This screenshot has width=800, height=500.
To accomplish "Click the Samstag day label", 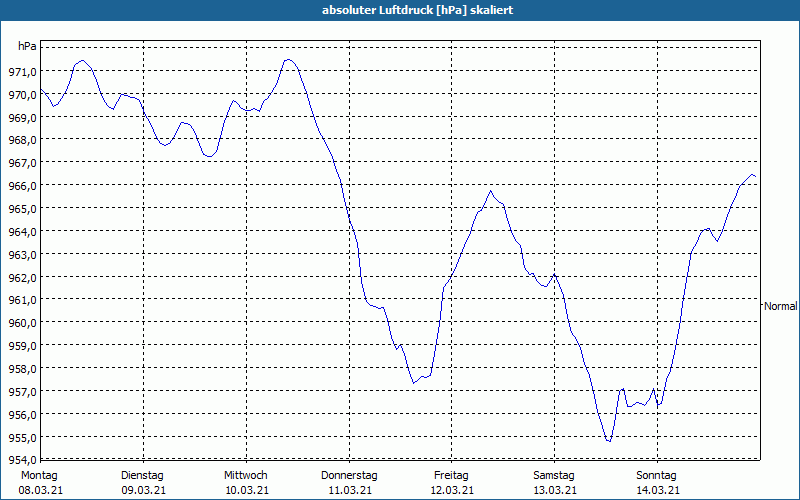I will tap(554, 476).
